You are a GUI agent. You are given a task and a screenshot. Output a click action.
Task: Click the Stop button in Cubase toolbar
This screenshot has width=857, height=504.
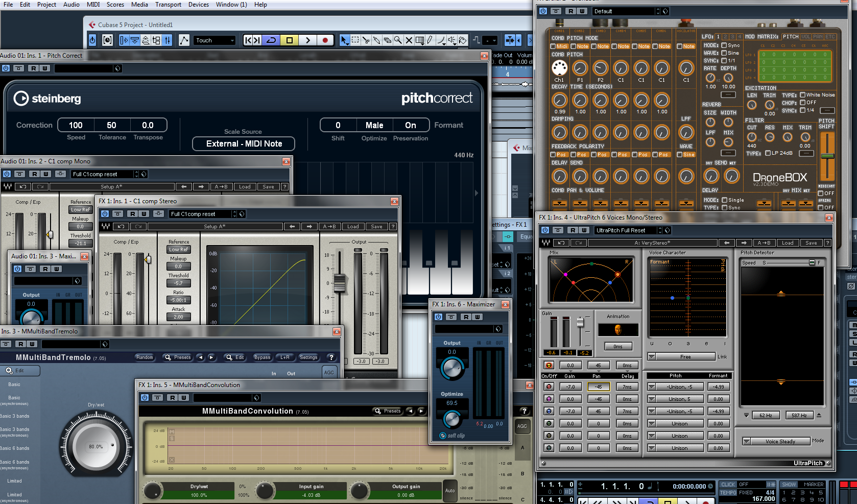coord(290,40)
